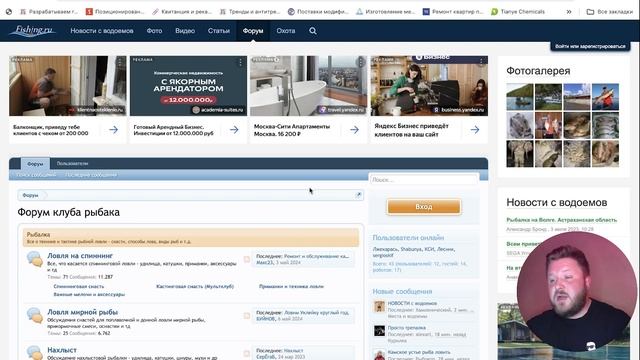Open 'Москва-Сити Апартаменты' ad text

click(x=291, y=130)
